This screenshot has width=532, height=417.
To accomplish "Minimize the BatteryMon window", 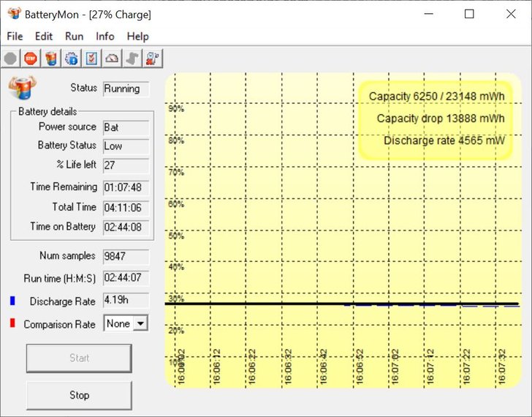I will [429, 14].
